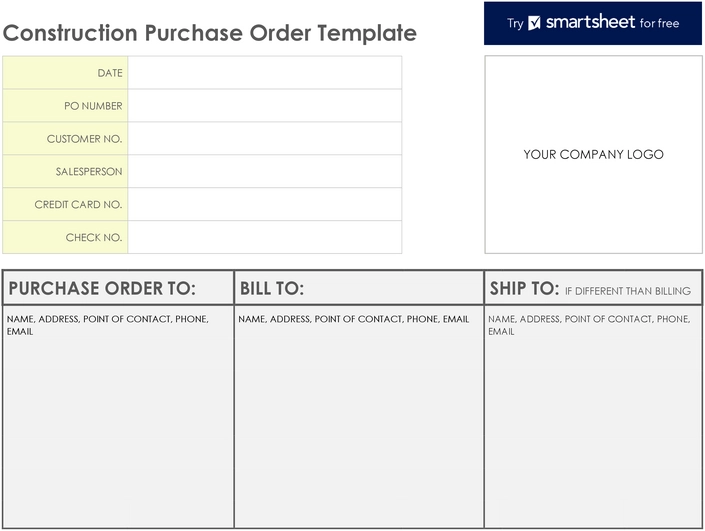Select the Purchase Order To address area
The height and width of the screenshot is (531, 705).
click(x=118, y=417)
